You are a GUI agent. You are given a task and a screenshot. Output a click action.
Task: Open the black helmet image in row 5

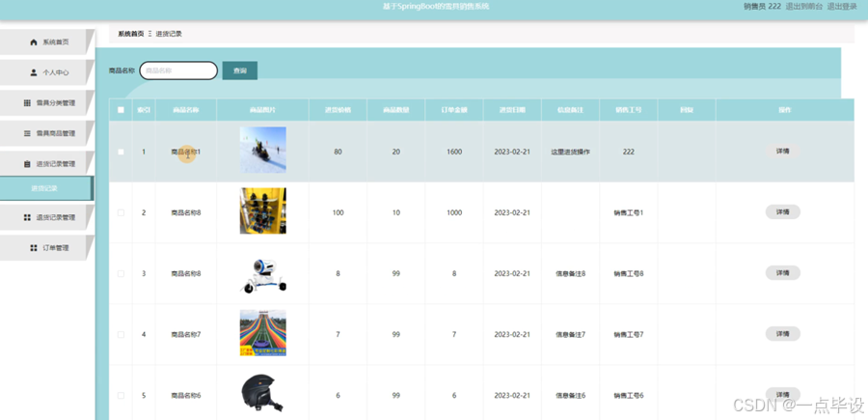pyautogui.click(x=261, y=393)
